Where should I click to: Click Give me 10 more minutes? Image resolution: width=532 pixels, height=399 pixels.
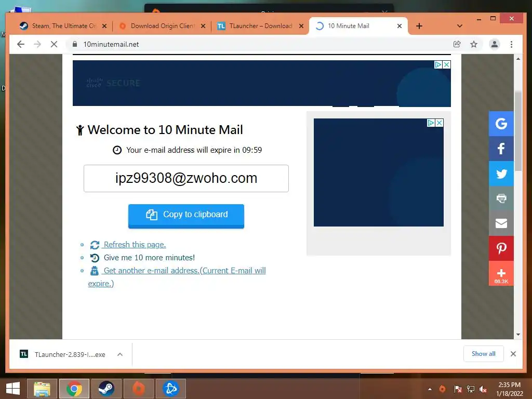click(149, 258)
